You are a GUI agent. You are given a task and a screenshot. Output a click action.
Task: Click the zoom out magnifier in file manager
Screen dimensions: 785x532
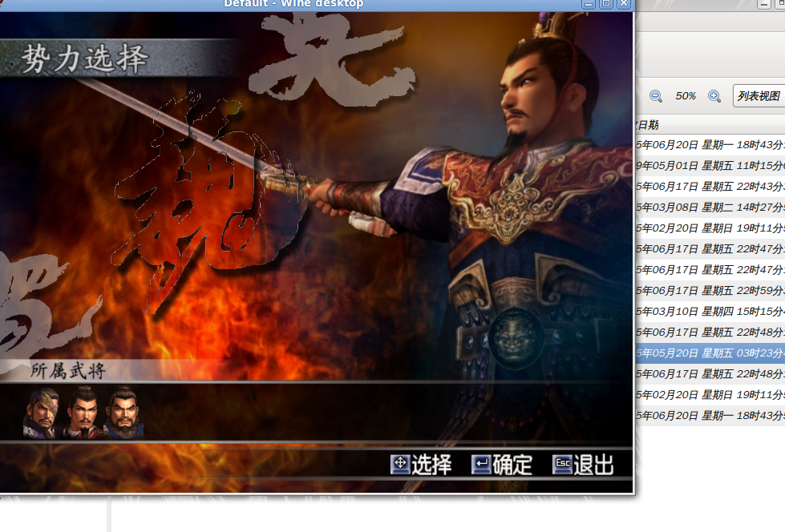pos(656,96)
